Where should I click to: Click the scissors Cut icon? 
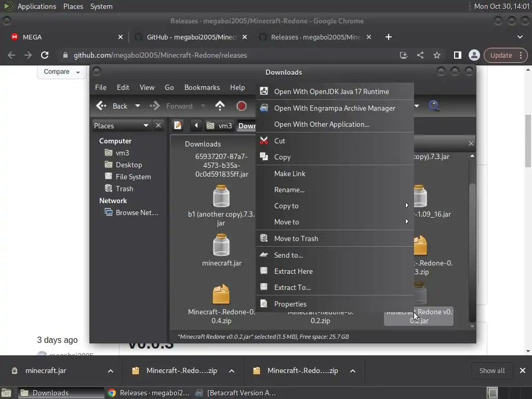(x=264, y=140)
